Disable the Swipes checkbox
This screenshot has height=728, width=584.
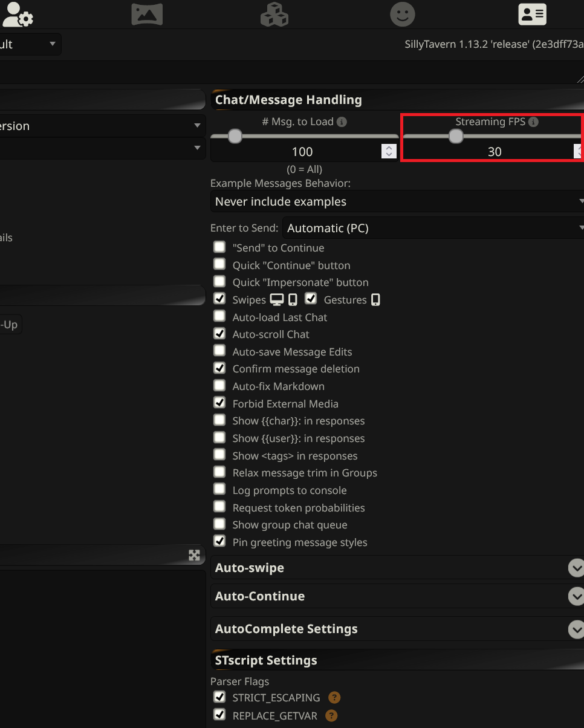tap(219, 299)
